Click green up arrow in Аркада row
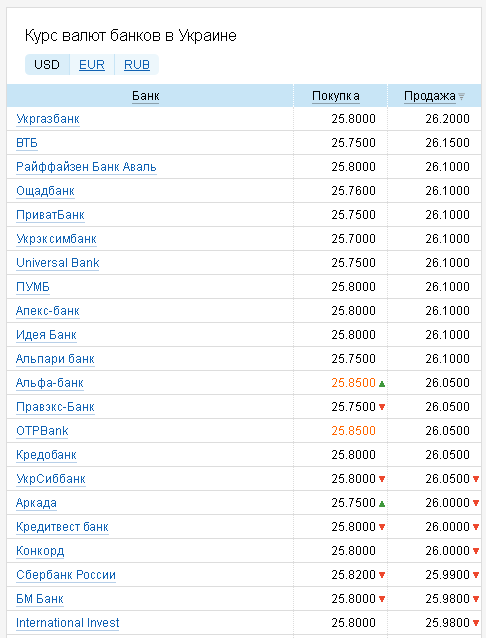The height and width of the screenshot is (638, 486). point(382,504)
